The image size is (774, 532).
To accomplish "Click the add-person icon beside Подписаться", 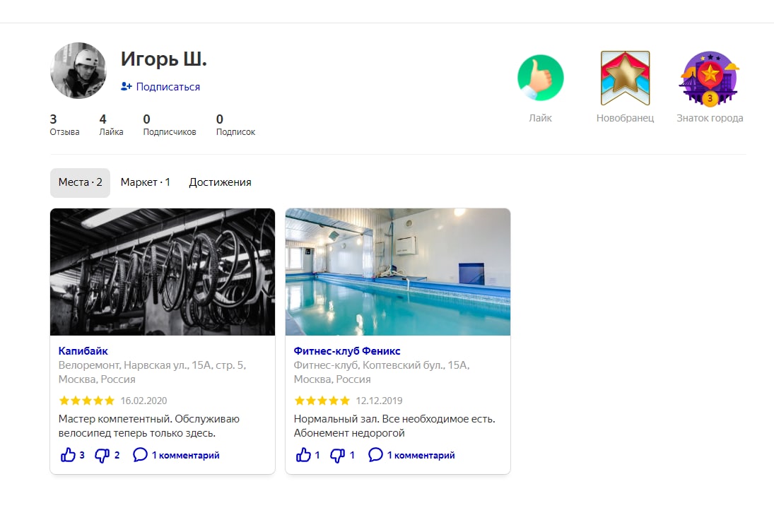I will (x=127, y=86).
